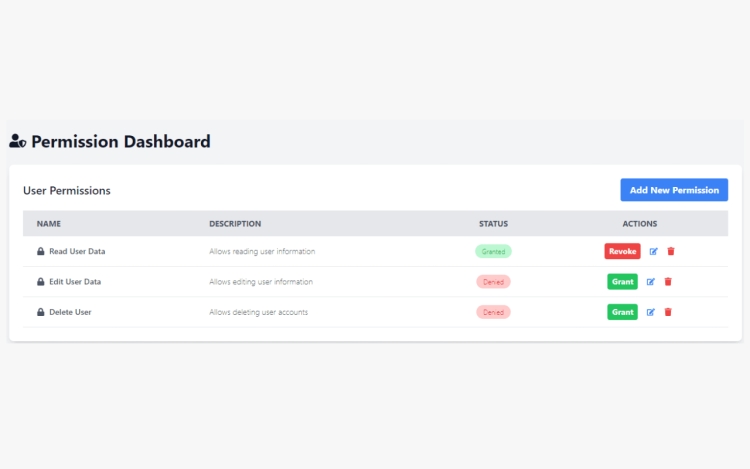Click Denied badge in Edit User Data row
750x469 pixels.
click(493, 282)
